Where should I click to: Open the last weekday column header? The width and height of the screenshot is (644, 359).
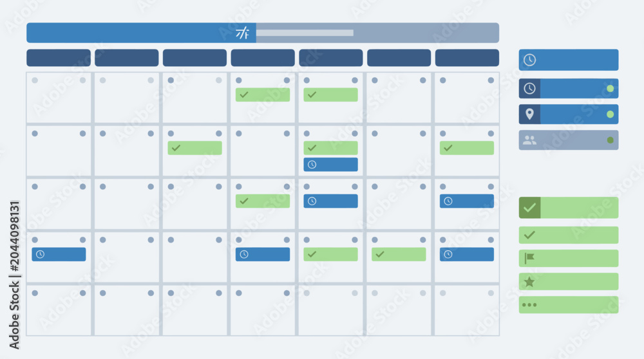[x=467, y=58]
